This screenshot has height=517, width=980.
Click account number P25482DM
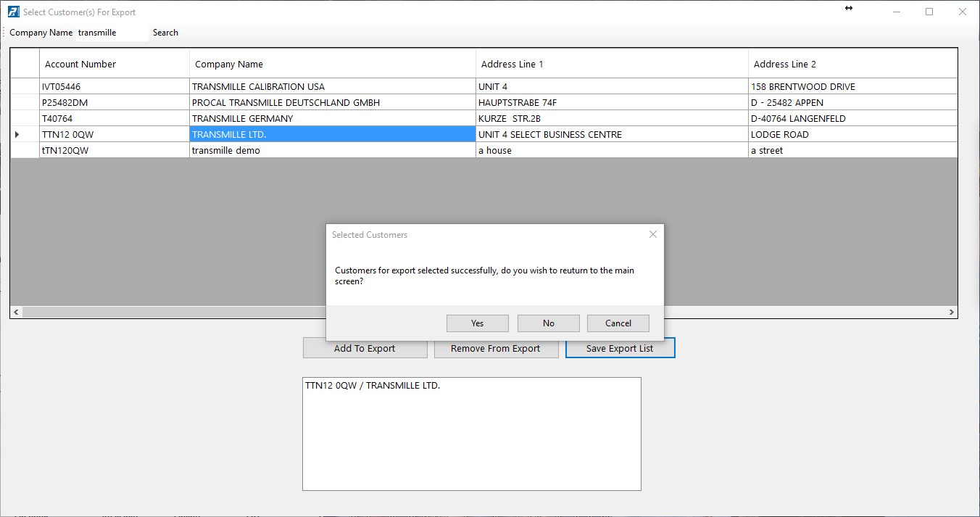coord(115,103)
